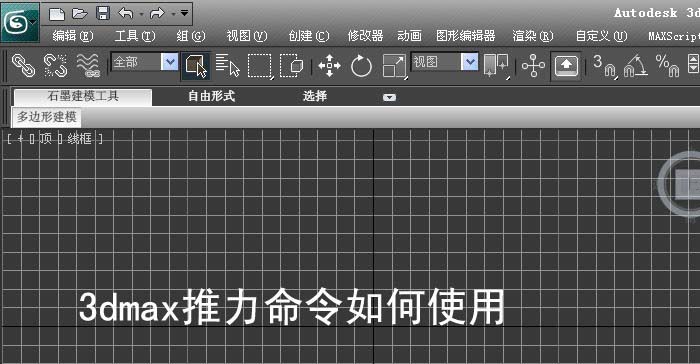Activate the Select and Rotate tool
700x364 pixels.
click(x=361, y=66)
